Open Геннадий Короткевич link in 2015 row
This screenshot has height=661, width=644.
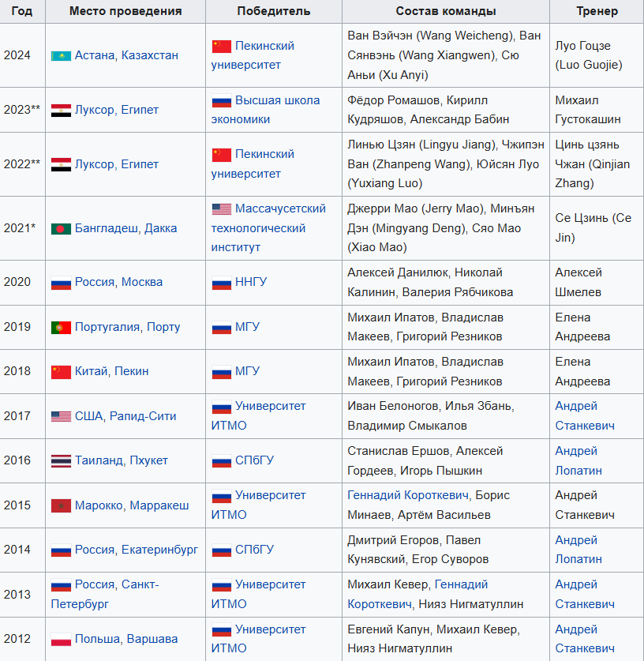click(408, 495)
